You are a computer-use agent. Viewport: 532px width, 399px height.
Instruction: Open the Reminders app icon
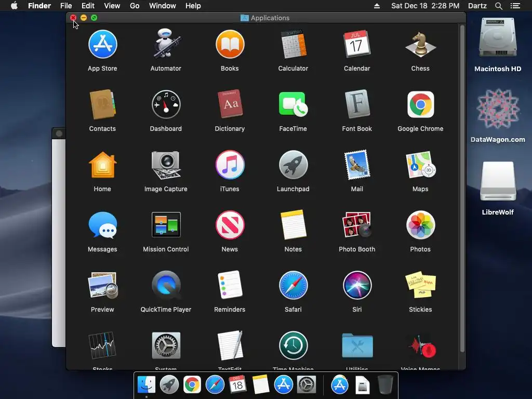pyautogui.click(x=230, y=285)
